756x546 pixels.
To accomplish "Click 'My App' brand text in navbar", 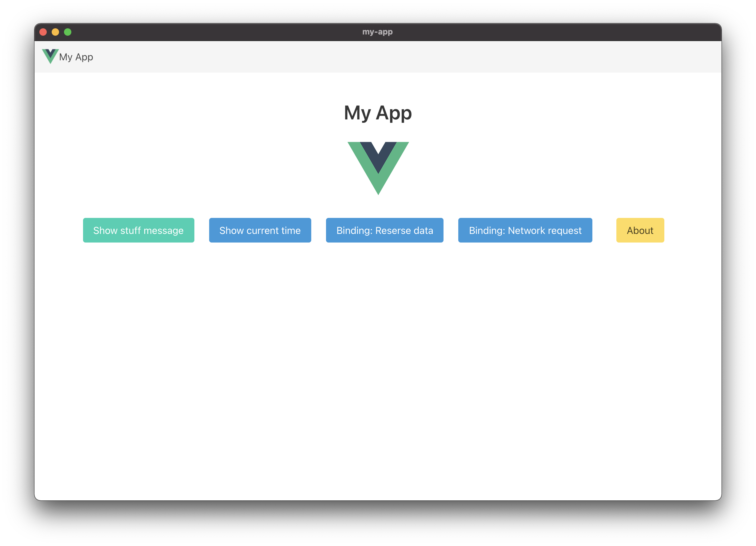I will pyautogui.click(x=76, y=57).
